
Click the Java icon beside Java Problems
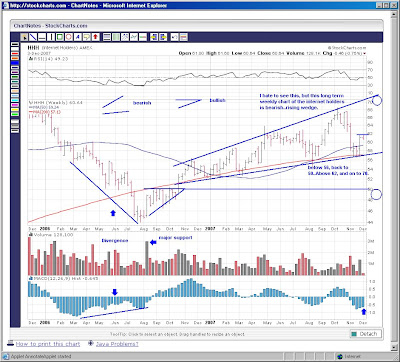[91, 343]
